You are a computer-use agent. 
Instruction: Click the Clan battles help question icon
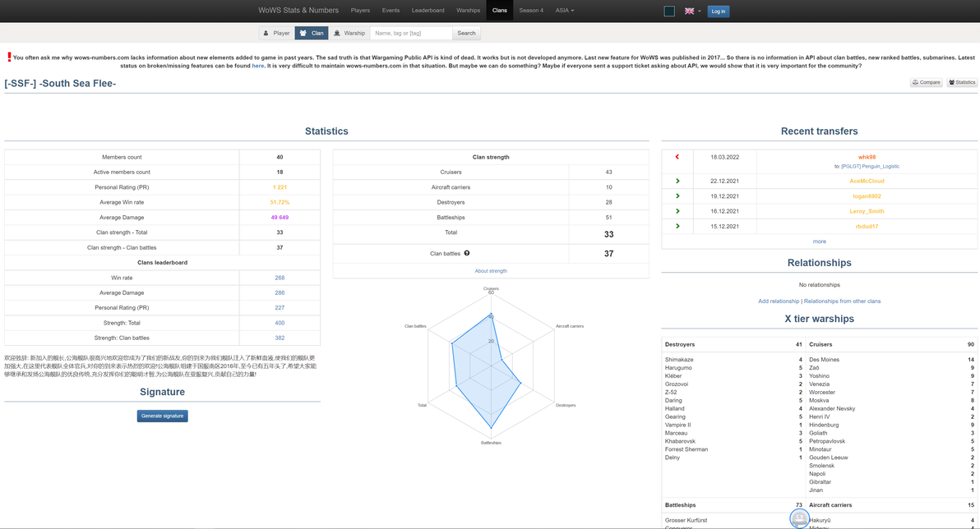pyautogui.click(x=467, y=253)
